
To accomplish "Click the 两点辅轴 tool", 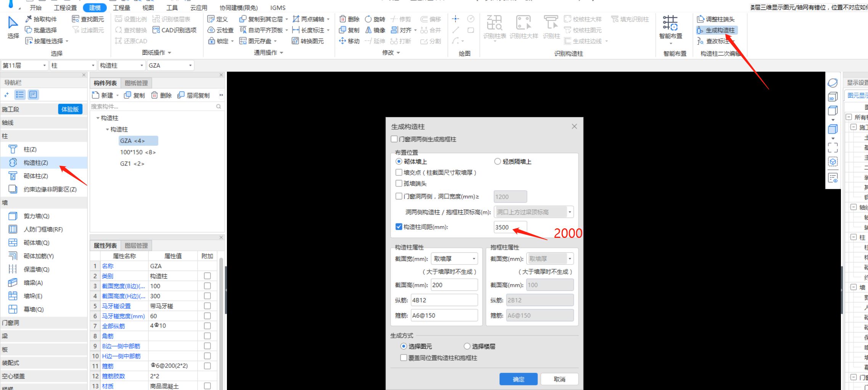I will 309,19.
